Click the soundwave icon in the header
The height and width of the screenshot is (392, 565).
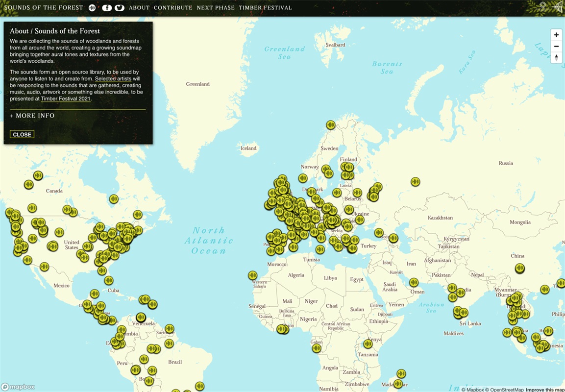[x=93, y=8]
